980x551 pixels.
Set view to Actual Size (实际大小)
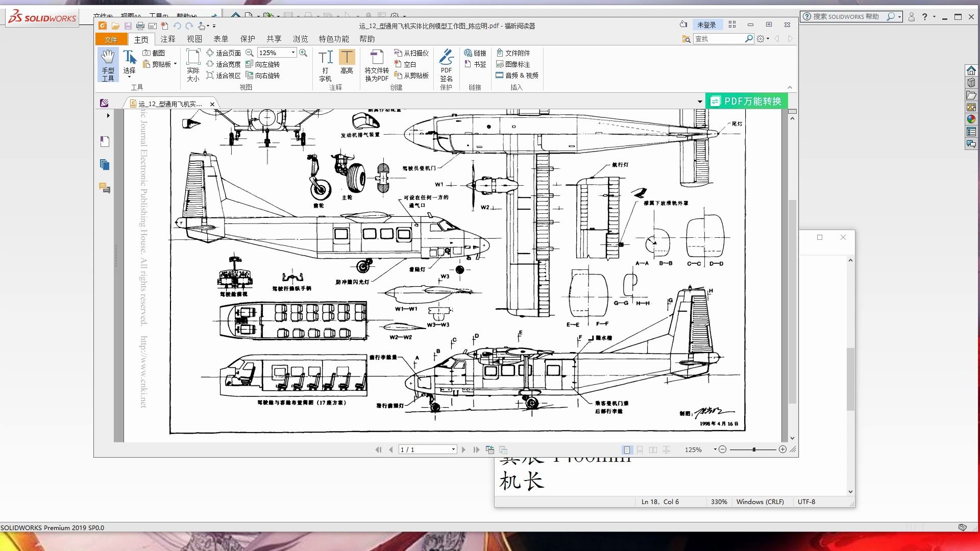193,65
